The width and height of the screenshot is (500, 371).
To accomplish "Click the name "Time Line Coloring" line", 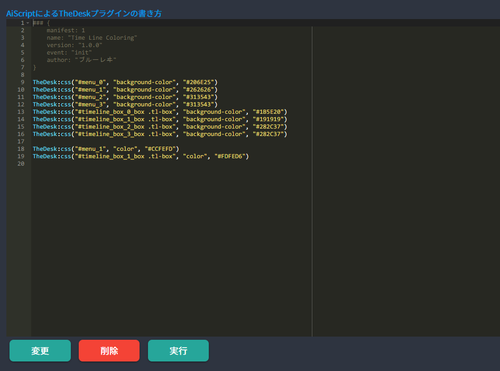I will point(92,38).
